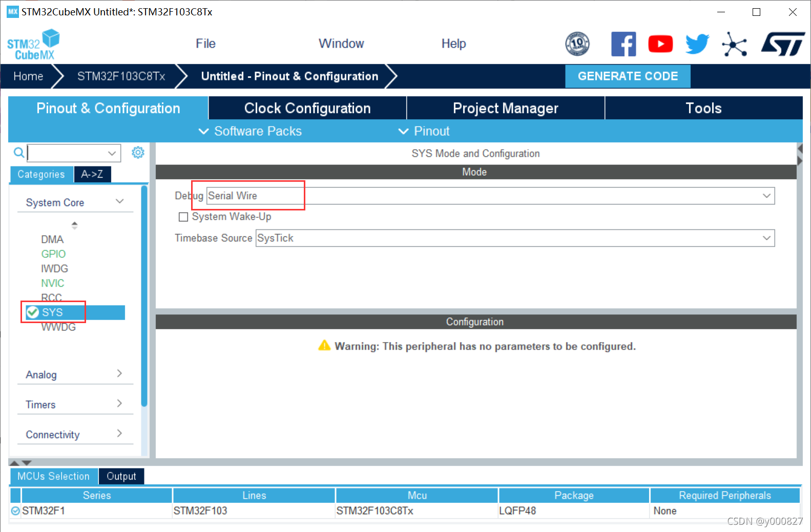Open the Help menu
This screenshot has width=811, height=532.
click(x=453, y=44)
